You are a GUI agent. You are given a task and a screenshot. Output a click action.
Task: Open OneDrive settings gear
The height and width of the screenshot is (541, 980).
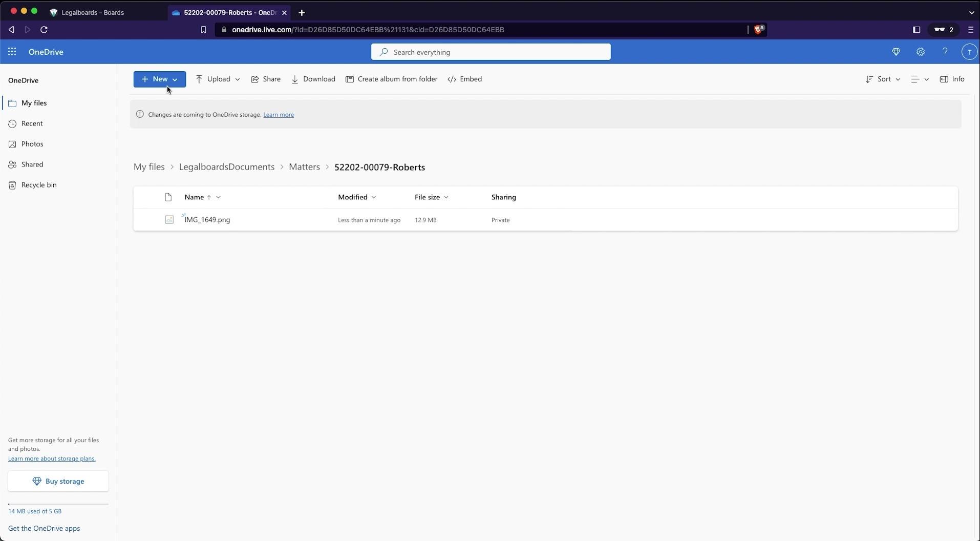920,52
